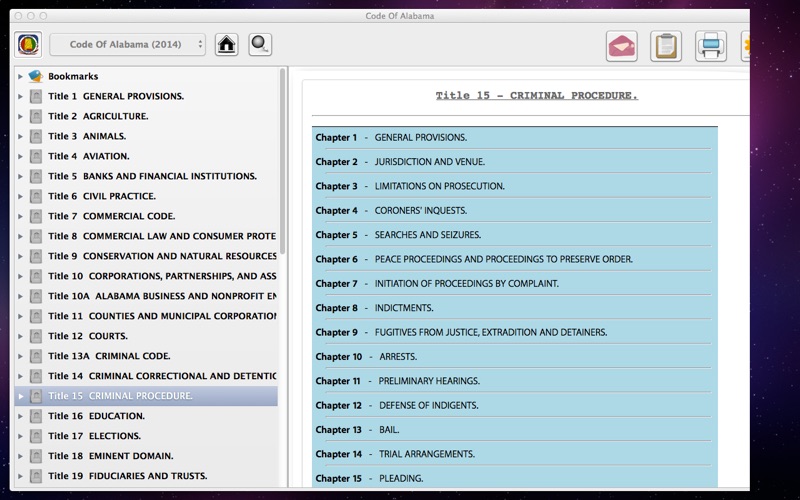Click book icon beside Title 19
The image size is (800, 500).
(36, 476)
